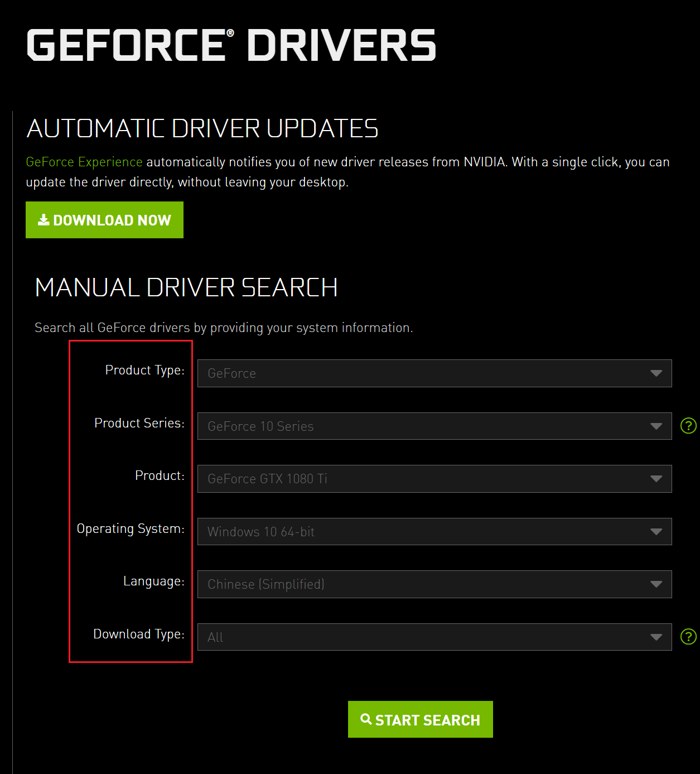Viewport: 700px width, 774px height.
Task: Open the Language dropdown showing Chinese (Simplified)
Action: point(435,584)
